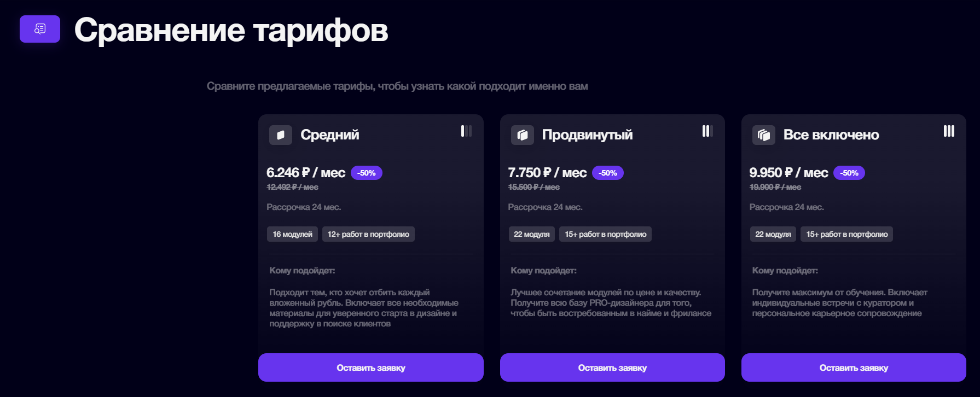
Task: Select the 16 модулей tag on Средний card
Action: (x=292, y=234)
